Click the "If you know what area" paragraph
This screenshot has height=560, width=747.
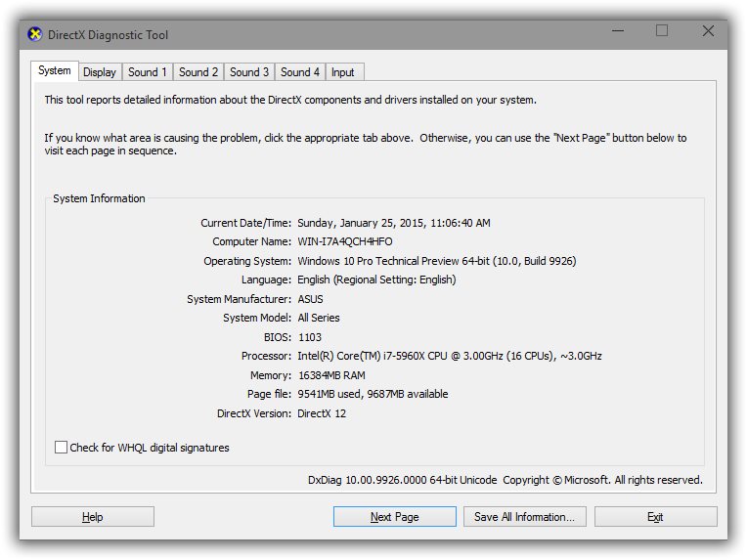pyautogui.click(x=366, y=144)
